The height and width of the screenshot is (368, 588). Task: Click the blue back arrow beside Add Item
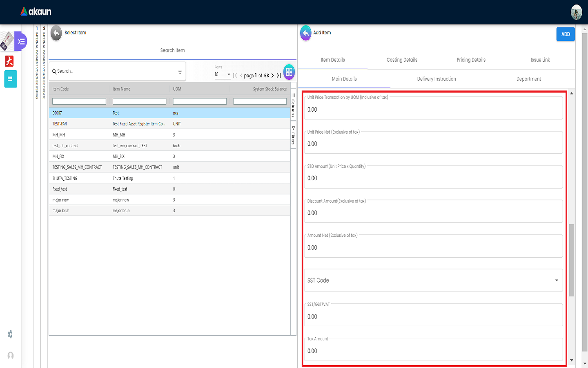[306, 33]
